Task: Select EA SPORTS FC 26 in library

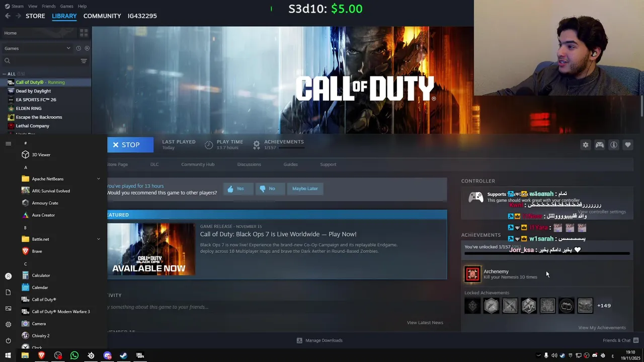Action: click(x=36, y=100)
